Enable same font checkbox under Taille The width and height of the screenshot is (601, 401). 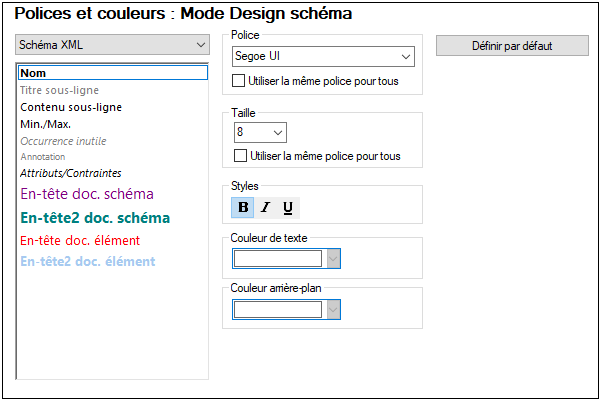239,156
